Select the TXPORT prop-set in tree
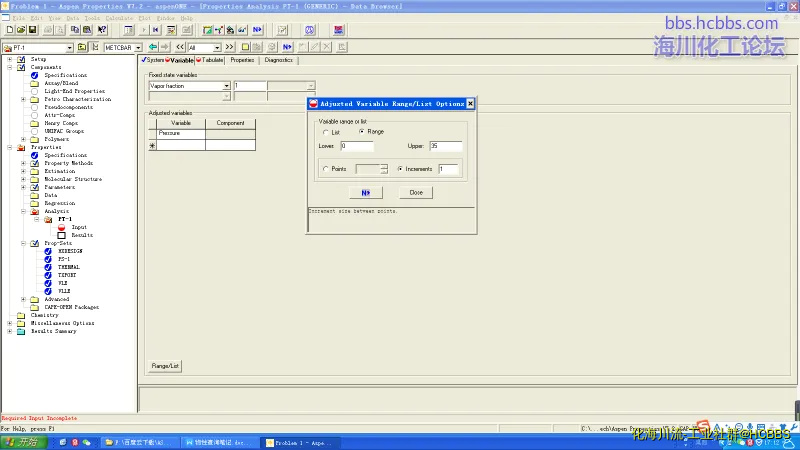The height and width of the screenshot is (450, 800). click(67, 275)
